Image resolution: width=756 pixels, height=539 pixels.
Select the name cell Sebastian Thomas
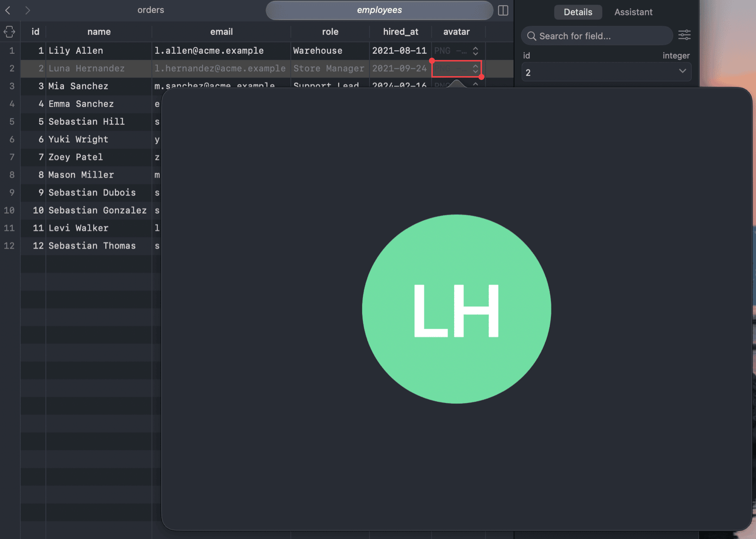pyautogui.click(x=99, y=246)
